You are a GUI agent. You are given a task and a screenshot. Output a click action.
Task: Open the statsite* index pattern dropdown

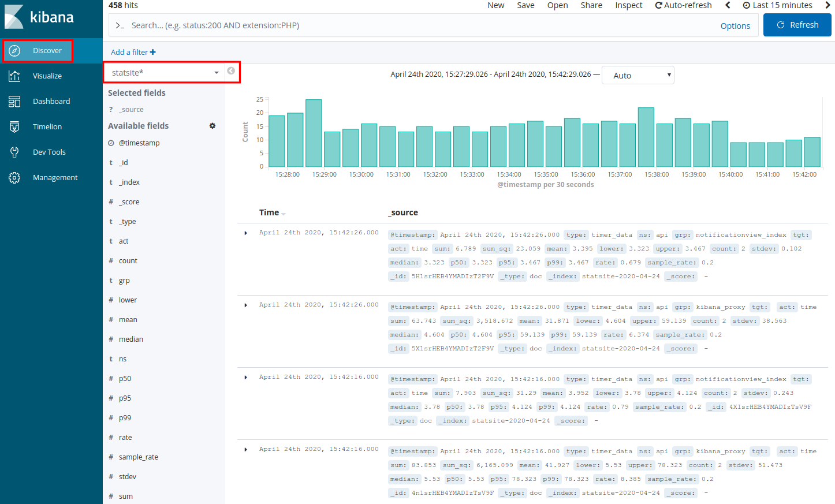(165, 73)
